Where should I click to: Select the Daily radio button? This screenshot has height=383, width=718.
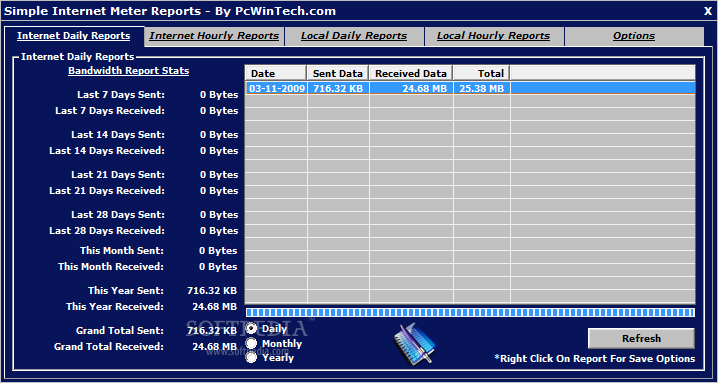(252, 328)
